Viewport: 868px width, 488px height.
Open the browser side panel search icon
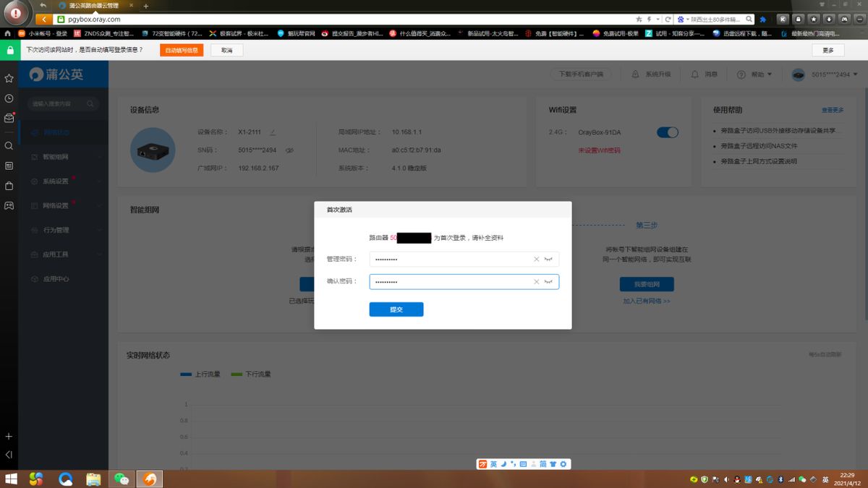[x=9, y=145]
